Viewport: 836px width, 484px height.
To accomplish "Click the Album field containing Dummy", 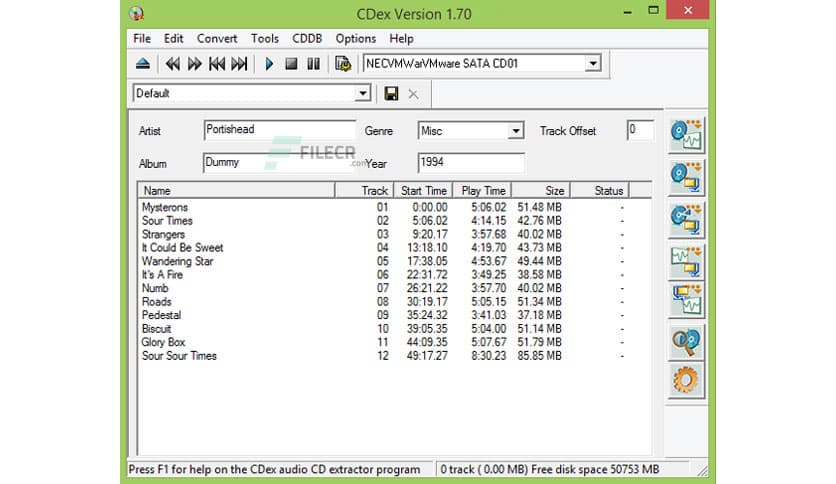I will (x=277, y=163).
